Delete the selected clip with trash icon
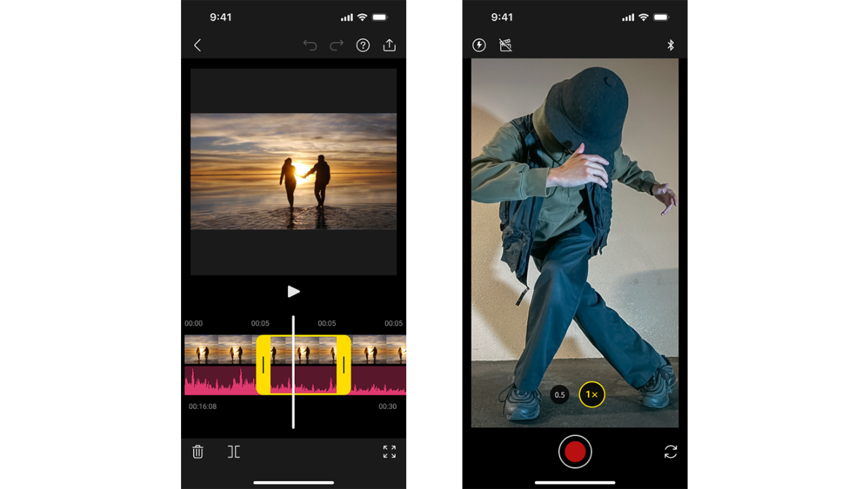Viewport: 868px width, 489px height. (x=198, y=452)
